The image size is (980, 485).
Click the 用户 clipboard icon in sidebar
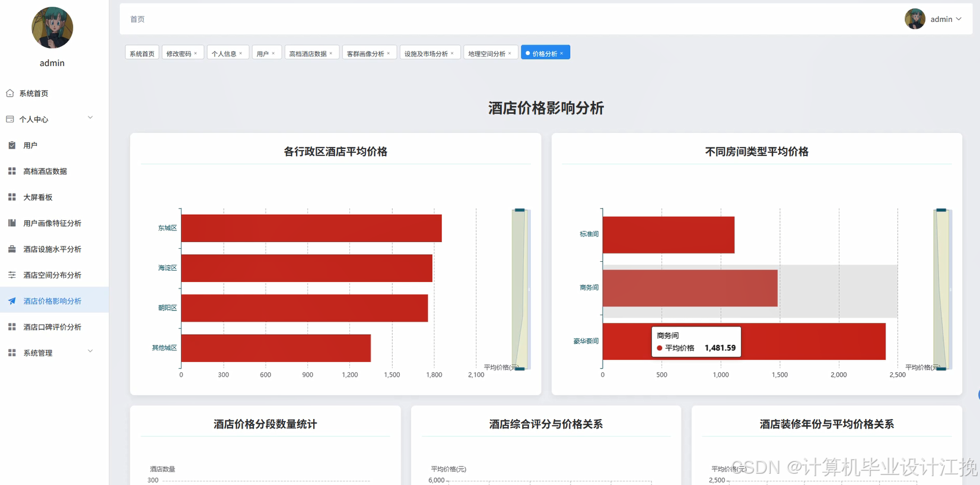(12, 145)
